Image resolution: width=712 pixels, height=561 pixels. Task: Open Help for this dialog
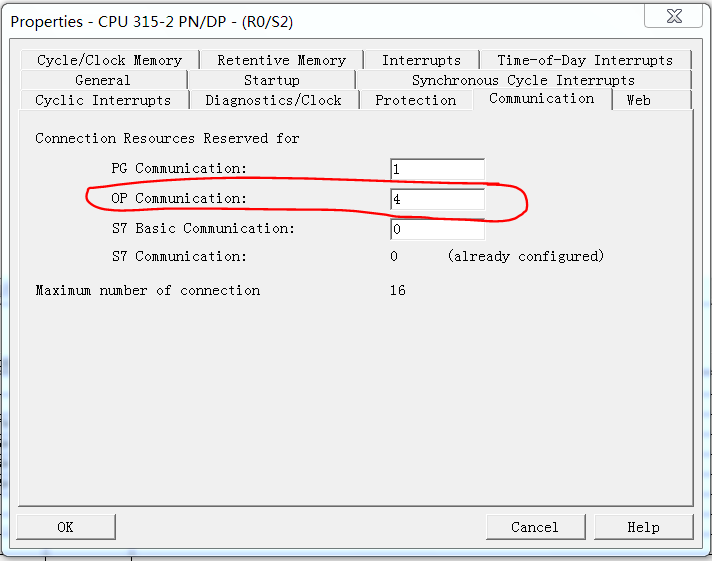pos(643,527)
